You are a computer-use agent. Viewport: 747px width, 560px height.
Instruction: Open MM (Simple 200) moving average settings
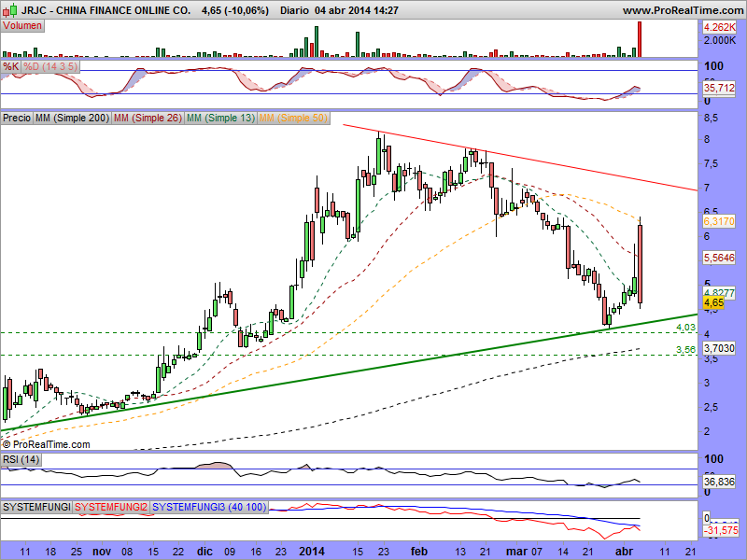(x=73, y=118)
